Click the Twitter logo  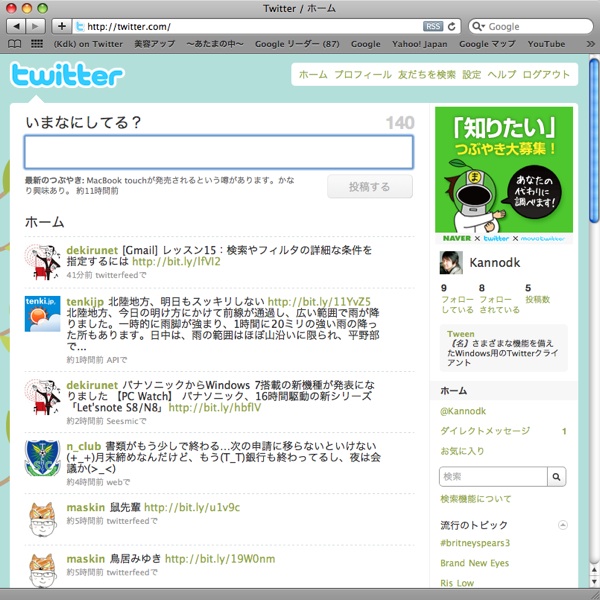click(67, 75)
